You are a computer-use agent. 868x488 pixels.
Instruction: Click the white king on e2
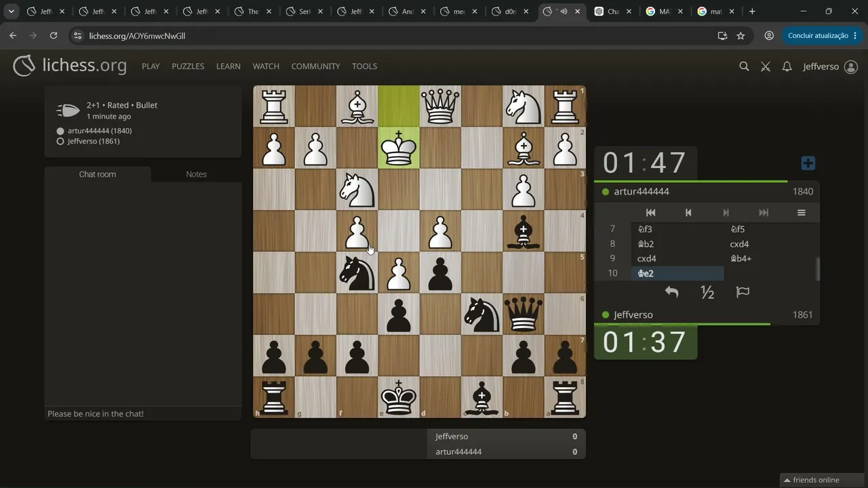pos(399,148)
